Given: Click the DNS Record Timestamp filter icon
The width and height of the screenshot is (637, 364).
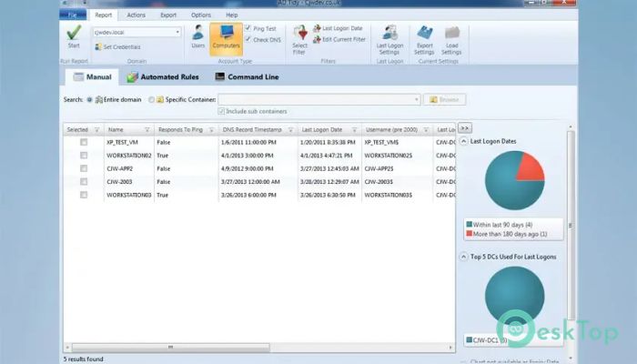Looking at the screenshot, I should pos(291,130).
